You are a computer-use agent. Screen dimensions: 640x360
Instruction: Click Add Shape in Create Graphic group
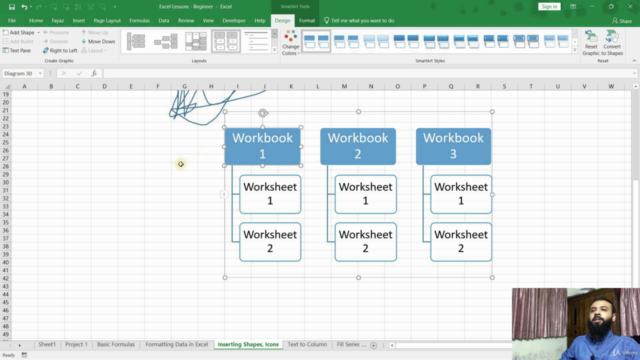19,32
